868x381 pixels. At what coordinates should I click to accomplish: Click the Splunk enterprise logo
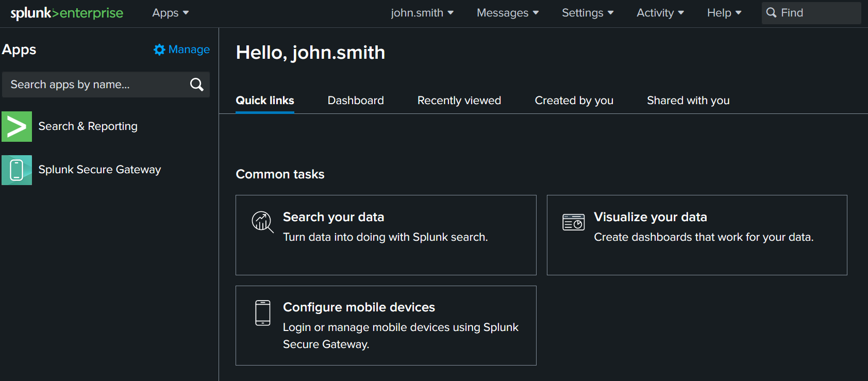66,13
